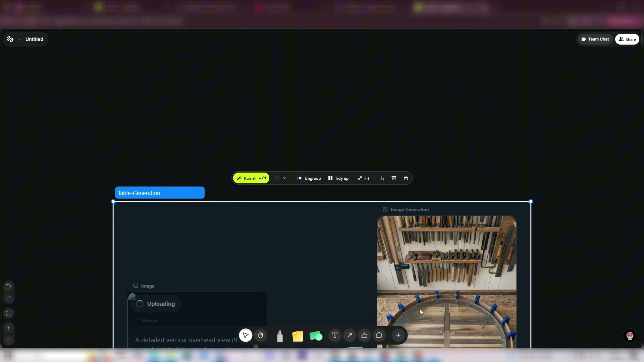Open the group color dropdown
The height and width of the screenshot is (362, 644).
point(284,178)
